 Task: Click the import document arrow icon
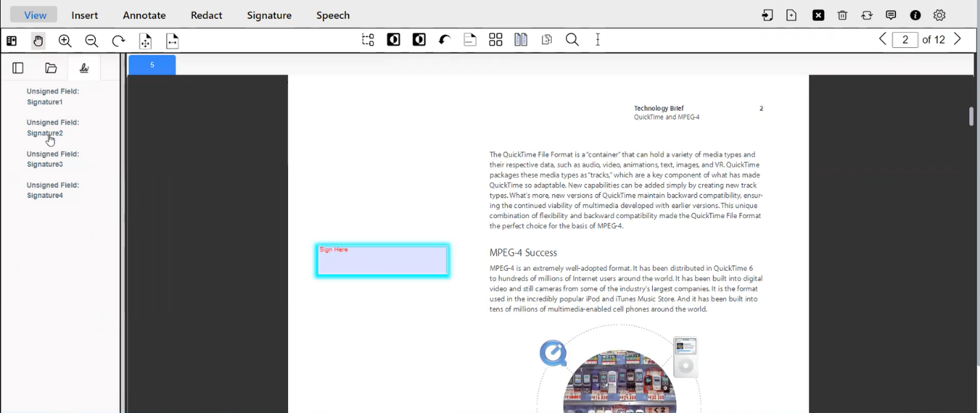tap(767, 15)
